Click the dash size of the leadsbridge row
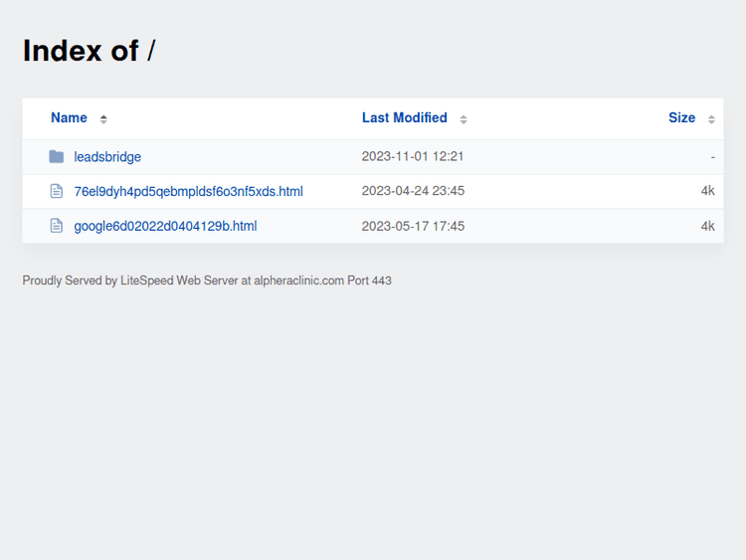 coord(712,157)
